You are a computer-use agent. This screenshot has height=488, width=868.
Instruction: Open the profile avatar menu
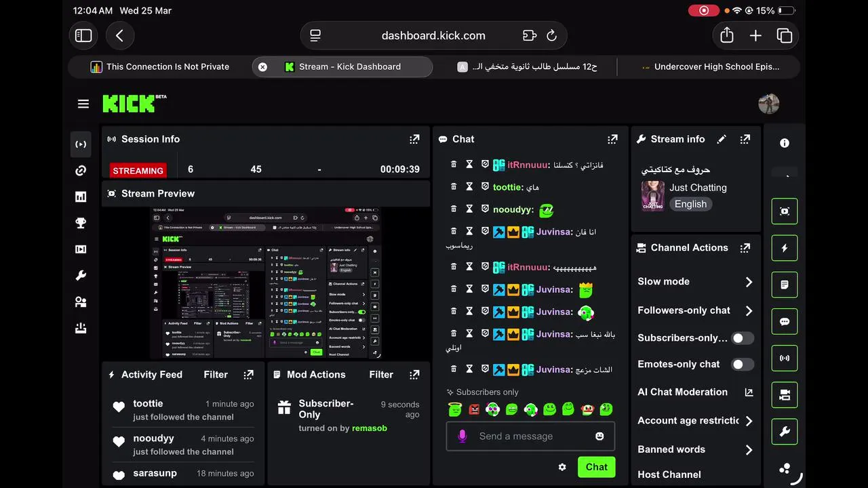coord(768,104)
